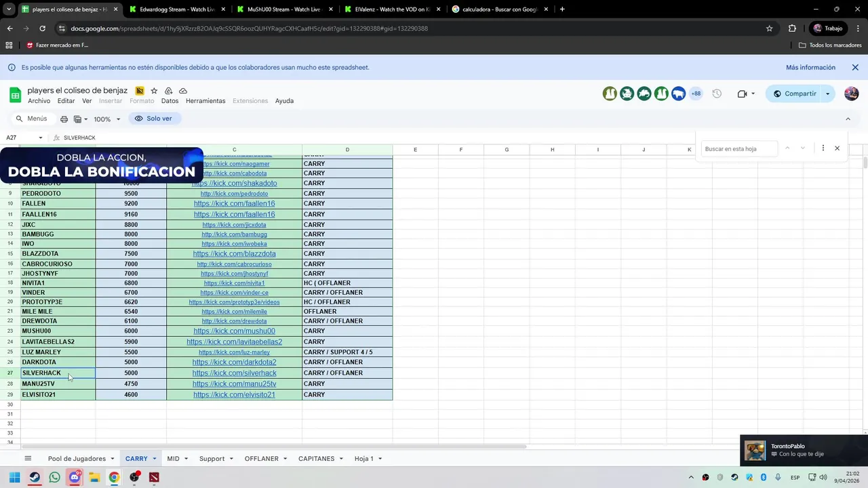868x488 pixels.
Task: Open find panel three-dot options
Action: [823, 148]
